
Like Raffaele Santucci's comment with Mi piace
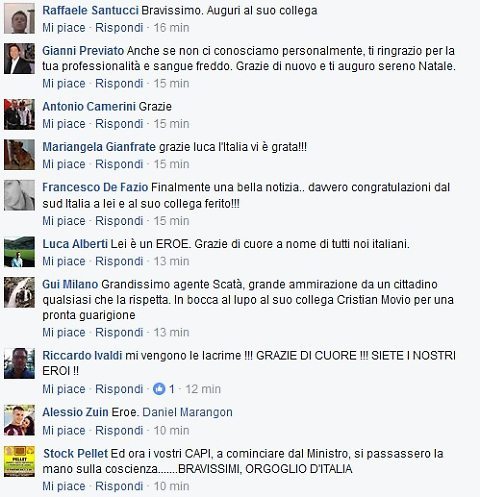64,28
